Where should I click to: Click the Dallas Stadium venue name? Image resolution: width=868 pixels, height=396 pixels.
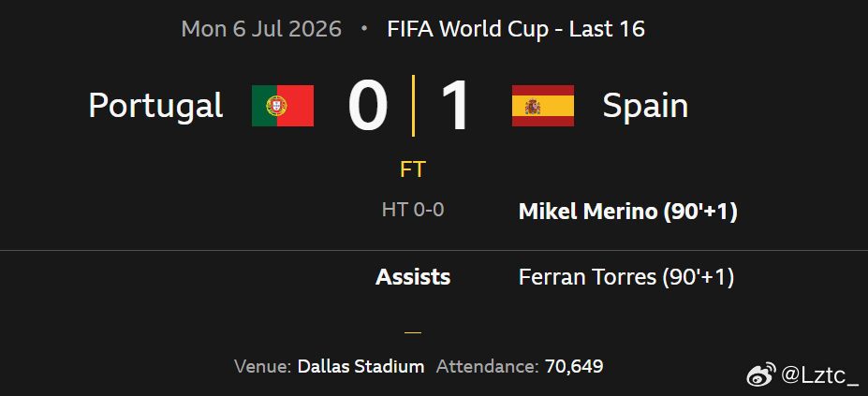(360, 366)
